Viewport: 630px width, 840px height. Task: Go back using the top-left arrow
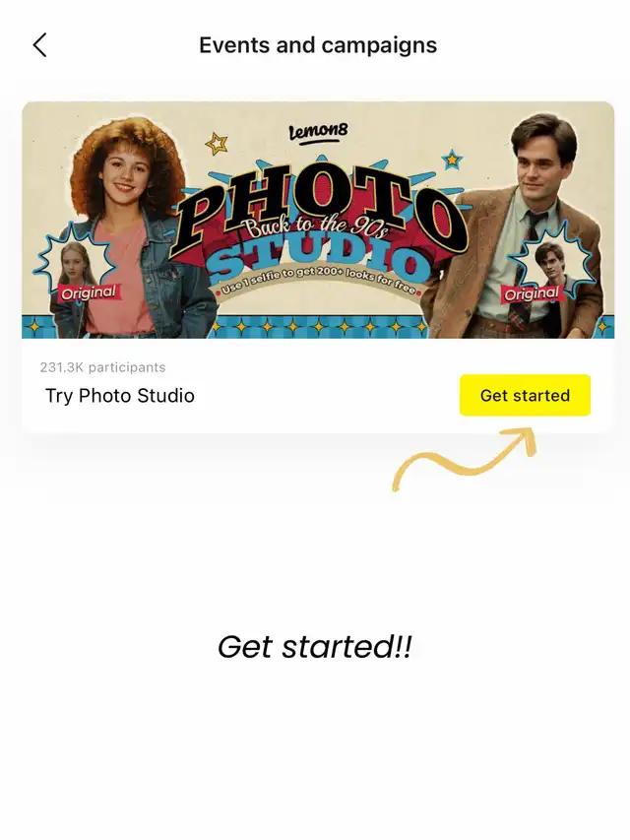tap(40, 45)
